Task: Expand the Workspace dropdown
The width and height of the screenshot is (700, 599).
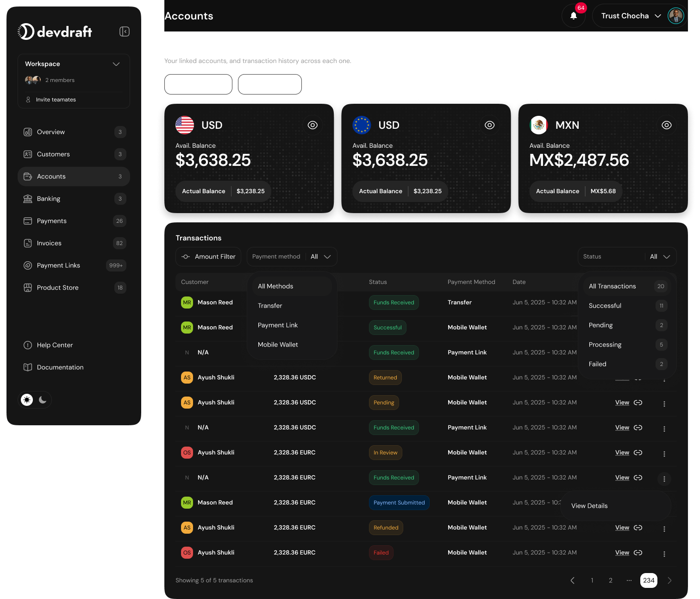Action: pos(116,64)
